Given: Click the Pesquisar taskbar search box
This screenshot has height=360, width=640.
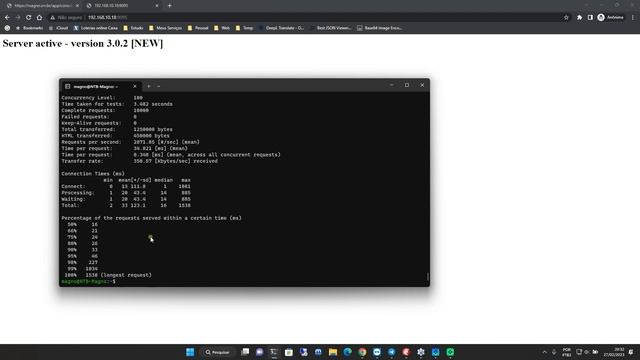Looking at the screenshot, I should 218,352.
